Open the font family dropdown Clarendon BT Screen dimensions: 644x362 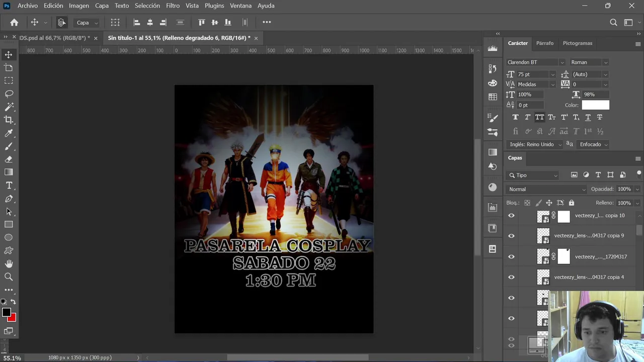click(562, 62)
